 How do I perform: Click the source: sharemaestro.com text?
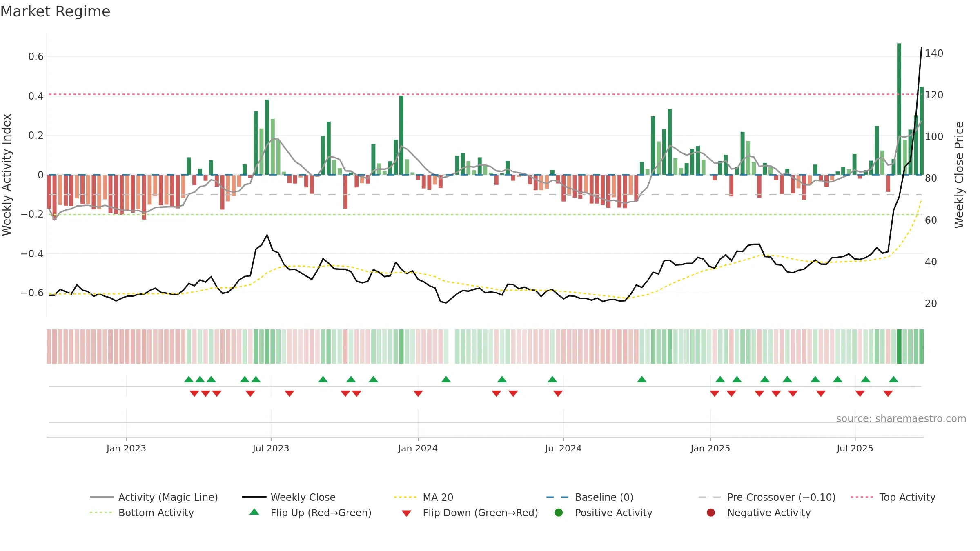[901, 419]
